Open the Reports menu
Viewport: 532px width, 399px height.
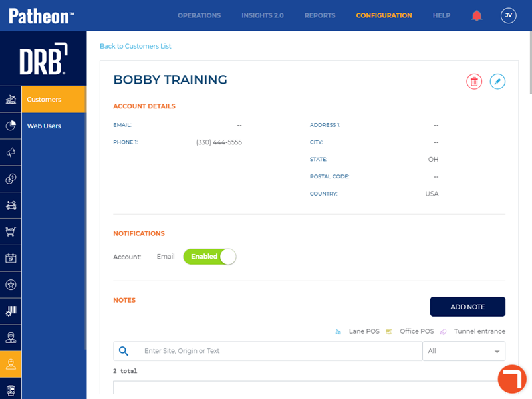[320, 15]
